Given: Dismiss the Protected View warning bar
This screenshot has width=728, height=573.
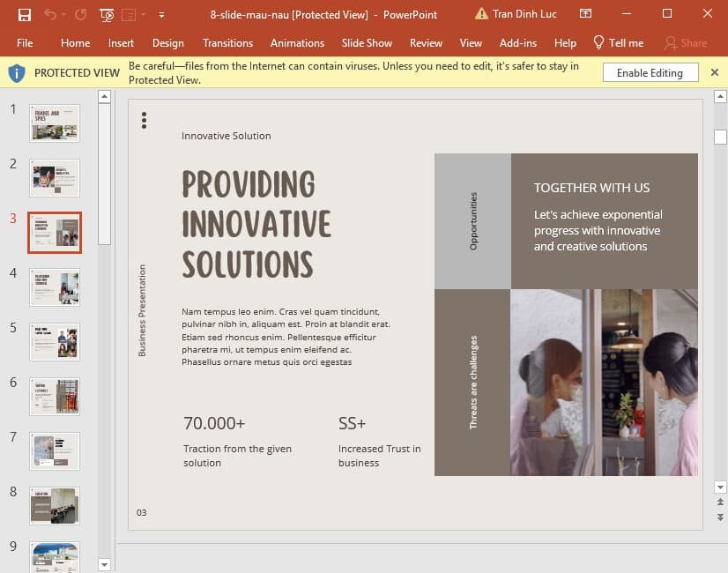Looking at the screenshot, I should pyautogui.click(x=714, y=72).
